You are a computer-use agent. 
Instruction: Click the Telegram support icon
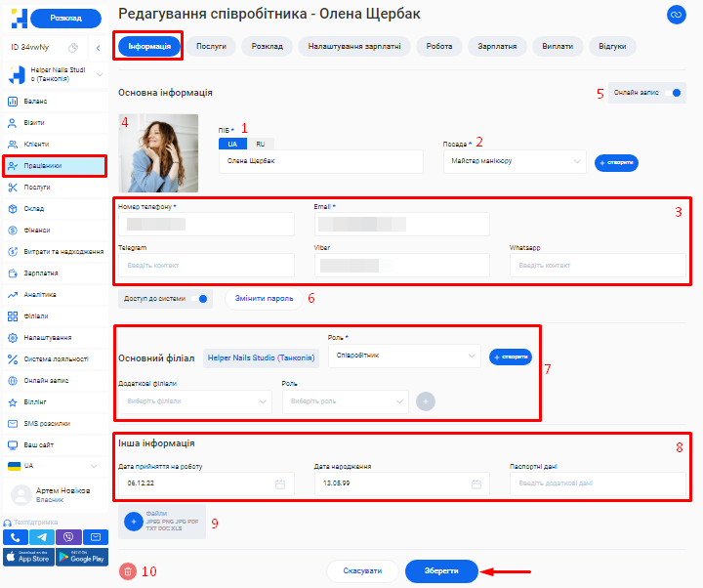click(x=42, y=537)
